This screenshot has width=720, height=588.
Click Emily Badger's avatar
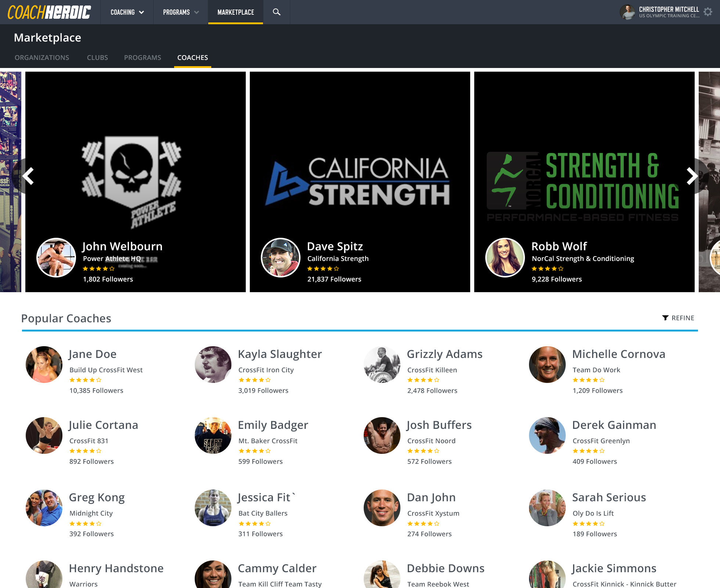pos(213,435)
